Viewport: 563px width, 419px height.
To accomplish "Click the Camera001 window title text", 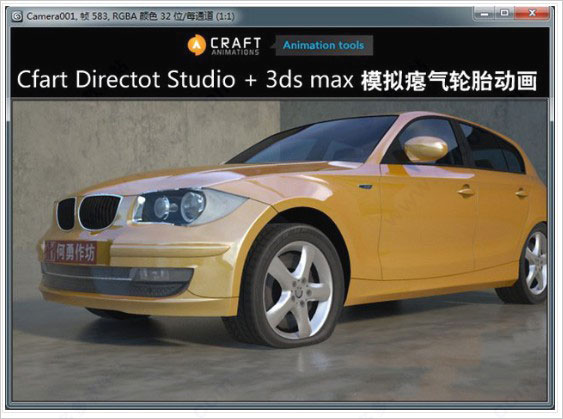I will 130,17.
